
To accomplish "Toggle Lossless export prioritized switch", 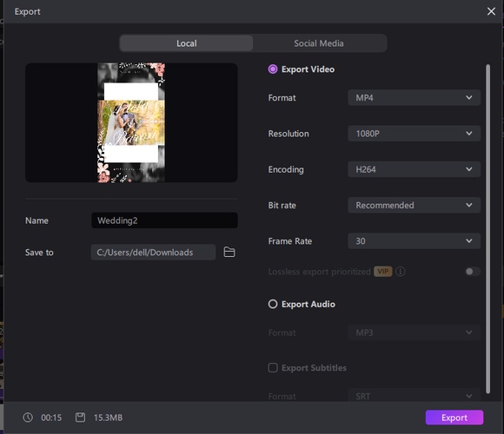I will point(472,272).
